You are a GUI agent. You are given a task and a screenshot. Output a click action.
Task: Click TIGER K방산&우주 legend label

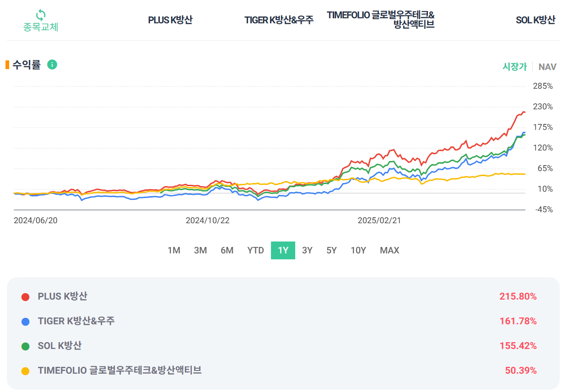tap(76, 321)
